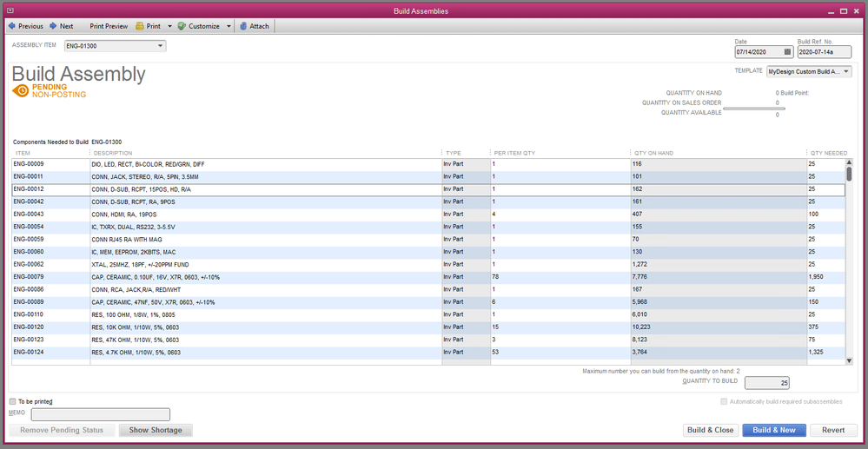868x449 pixels.
Task: Open the Assembly Item dropdown ENG-01300
Action: tap(116, 46)
